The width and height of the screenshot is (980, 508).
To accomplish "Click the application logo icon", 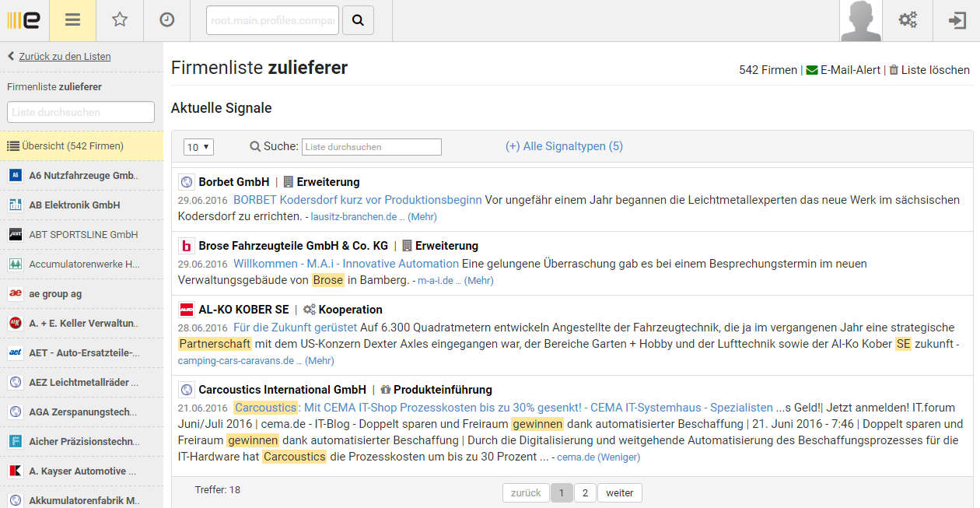I will 24,20.
